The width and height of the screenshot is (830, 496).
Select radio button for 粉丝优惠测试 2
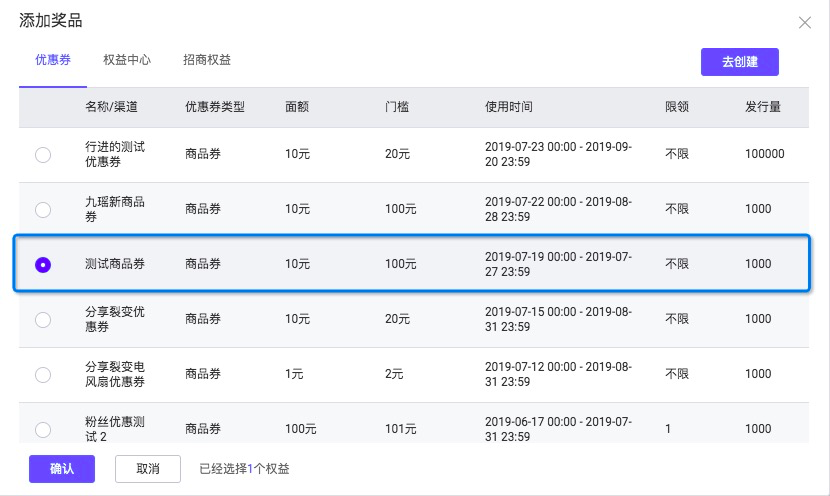click(x=43, y=429)
